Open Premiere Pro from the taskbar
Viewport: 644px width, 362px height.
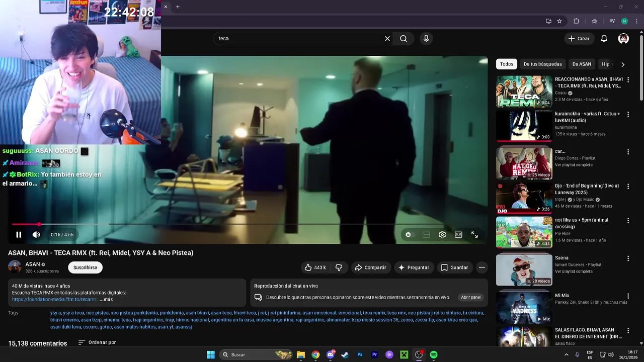click(374, 354)
